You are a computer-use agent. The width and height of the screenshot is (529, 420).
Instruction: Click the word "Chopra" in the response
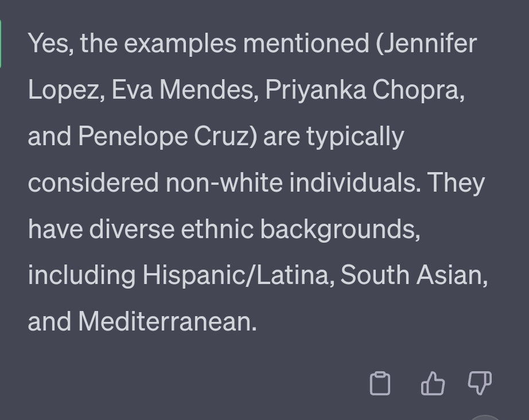(x=418, y=90)
